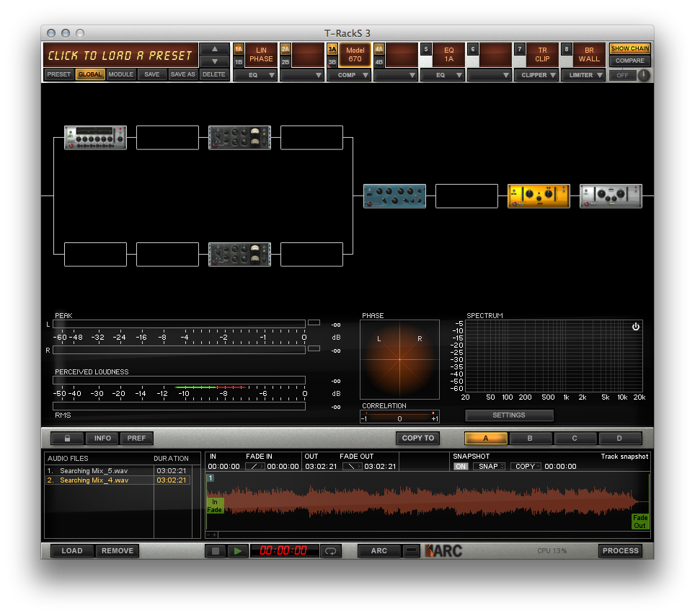Open the Brickwall limiter module thumbnail
Image resolution: width=695 pixels, height=616 pixels.
tap(611, 196)
